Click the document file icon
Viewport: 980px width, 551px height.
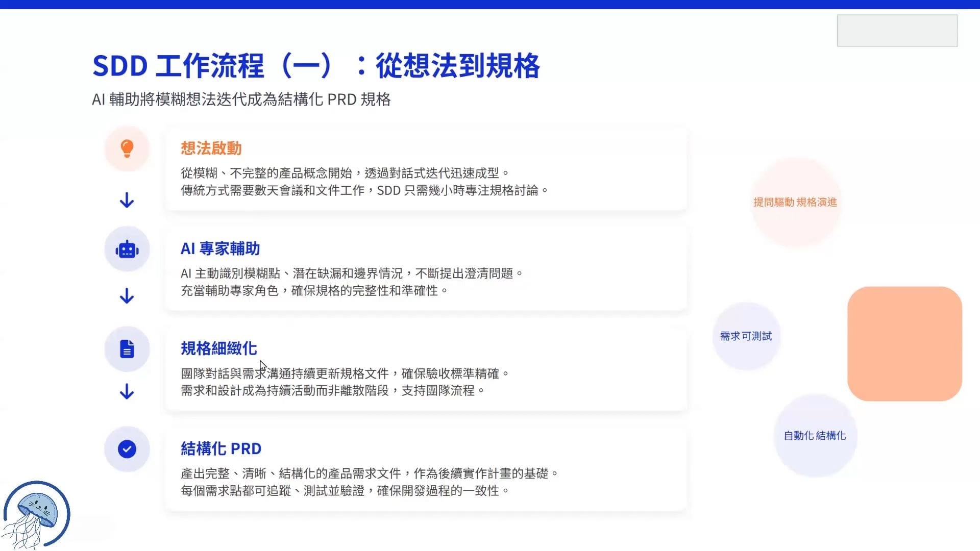127,349
